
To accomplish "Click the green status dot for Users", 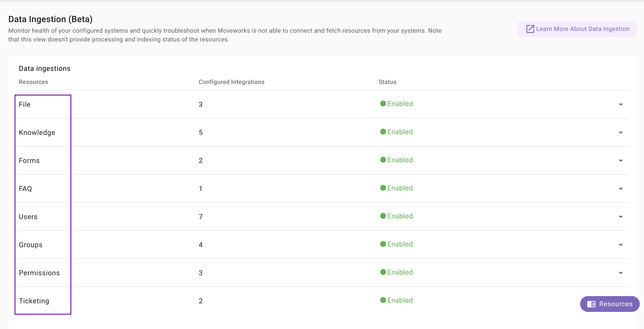I will click(383, 216).
